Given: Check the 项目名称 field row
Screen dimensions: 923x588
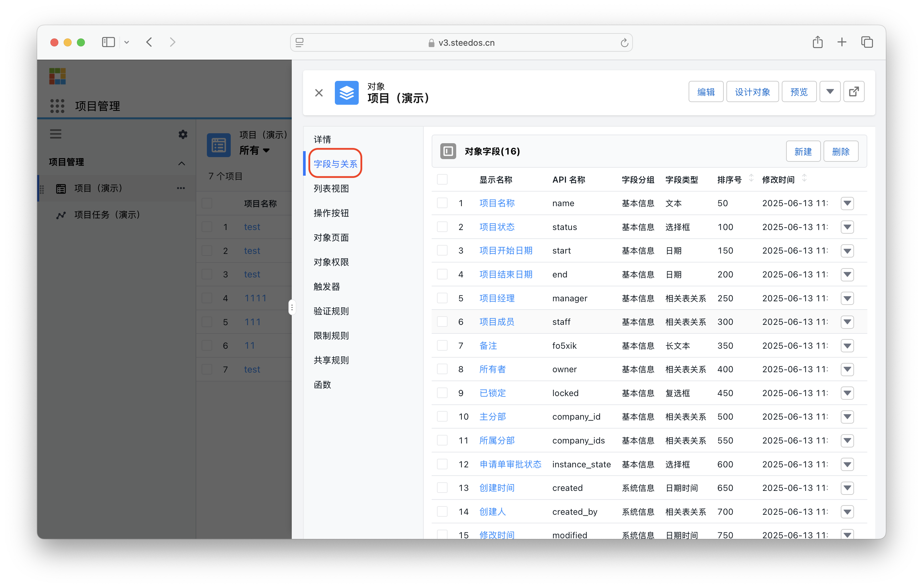Looking at the screenshot, I should point(442,203).
